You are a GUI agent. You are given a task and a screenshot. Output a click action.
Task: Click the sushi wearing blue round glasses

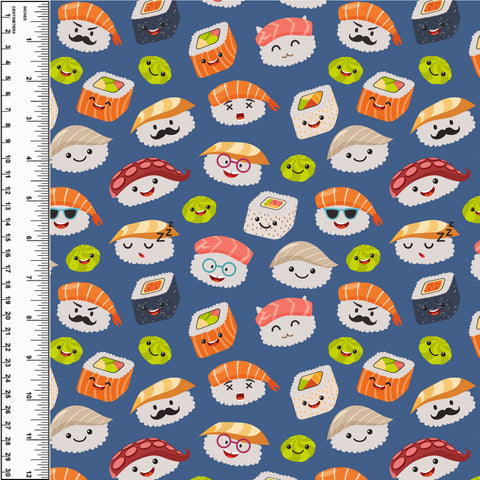221,261
